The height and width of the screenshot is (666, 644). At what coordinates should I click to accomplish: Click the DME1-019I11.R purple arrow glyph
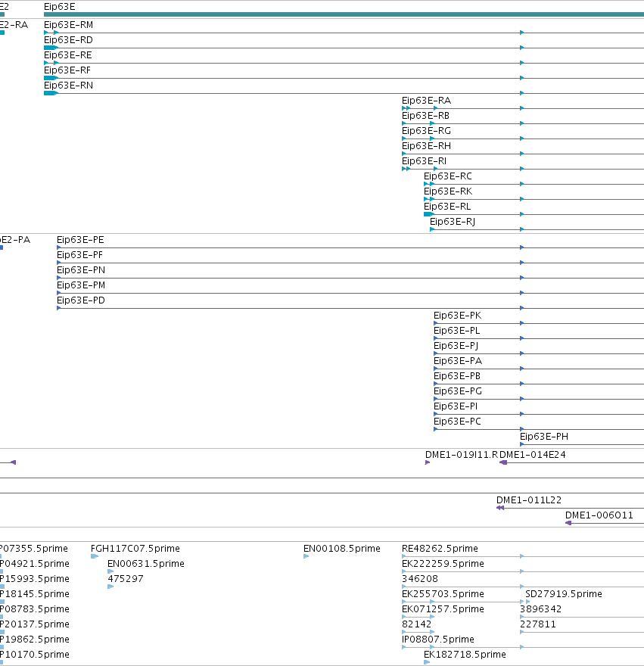pos(428,462)
